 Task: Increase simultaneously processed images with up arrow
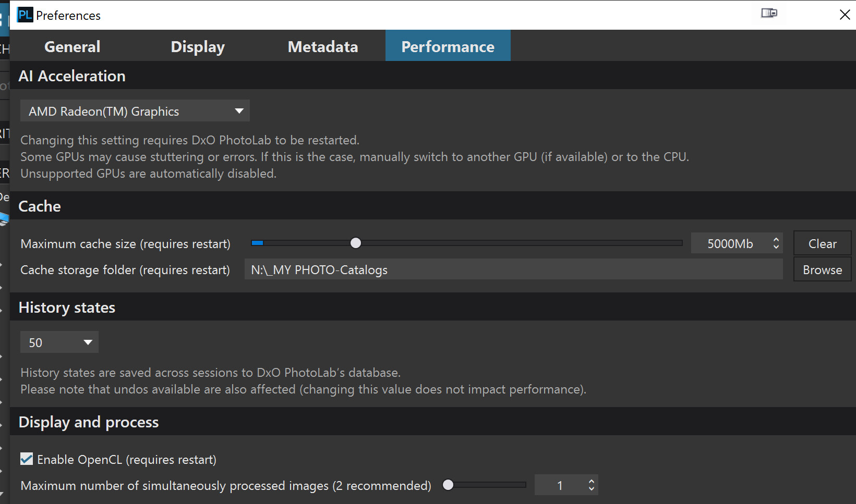[x=591, y=482]
